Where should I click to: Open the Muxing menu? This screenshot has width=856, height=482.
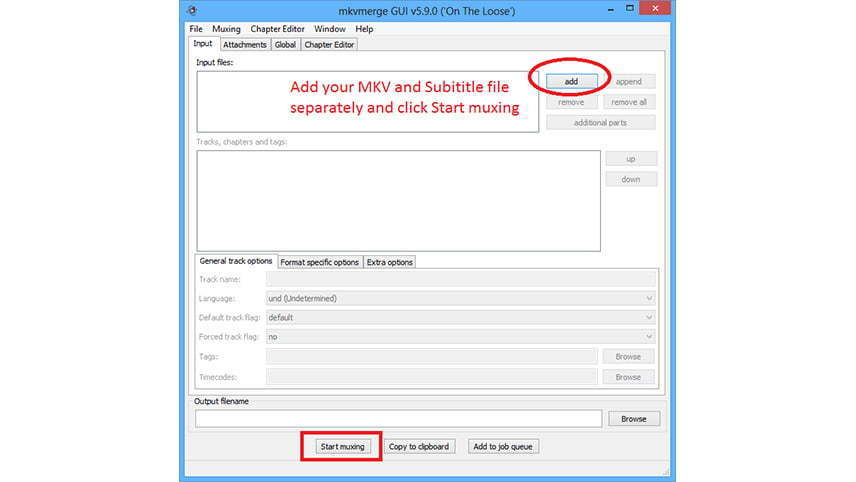coord(226,29)
